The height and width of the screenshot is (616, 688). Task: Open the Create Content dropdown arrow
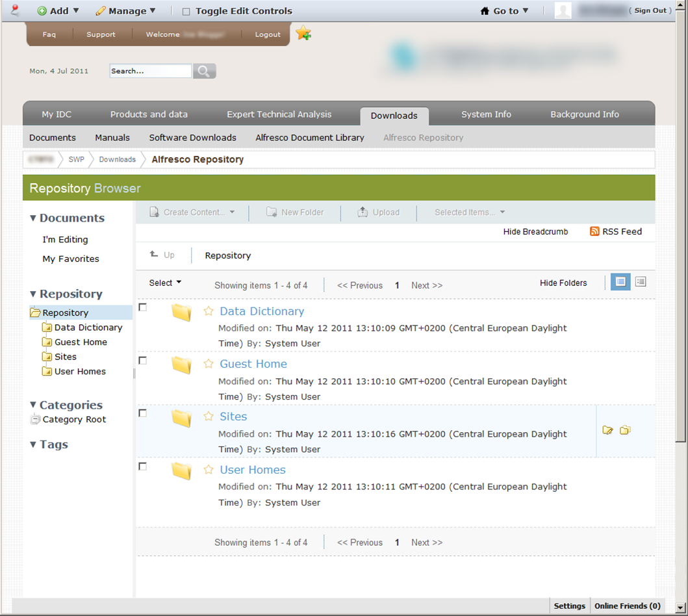pyautogui.click(x=232, y=212)
